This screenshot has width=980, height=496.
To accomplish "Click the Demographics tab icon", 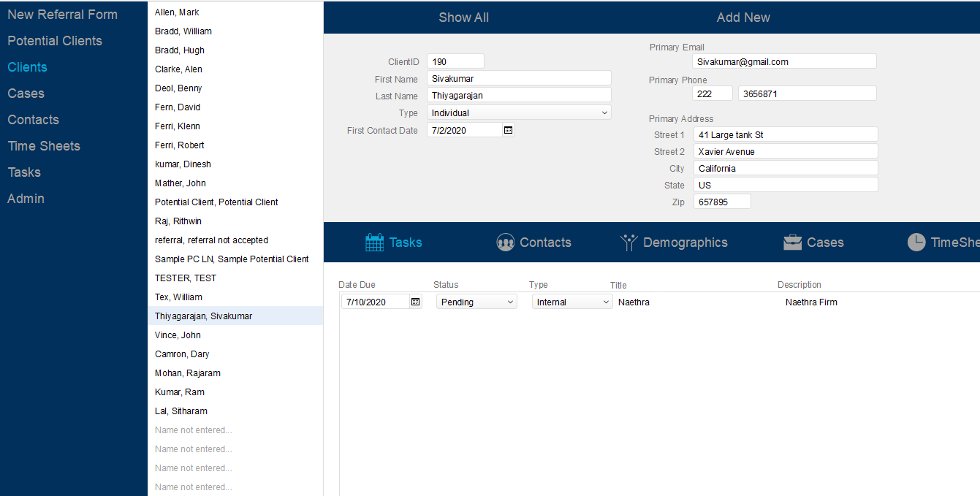I will click(x=629, y=243).
